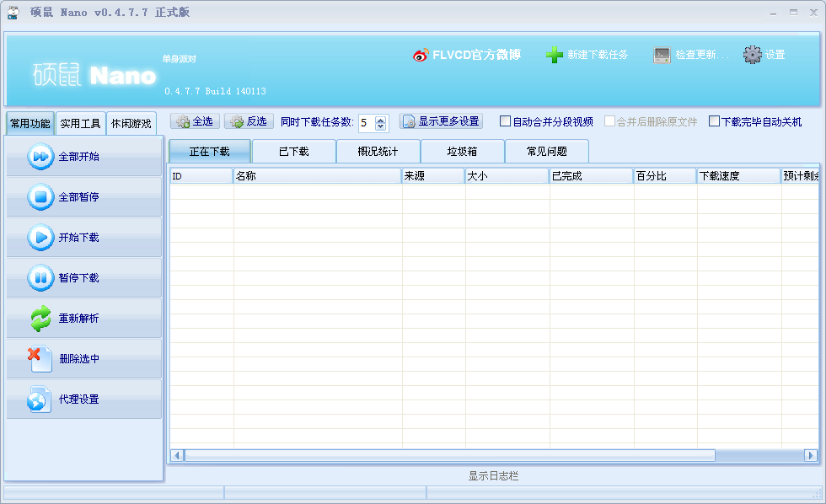Increase simultaneous download count with up arrow

click(x=380, y=120)
